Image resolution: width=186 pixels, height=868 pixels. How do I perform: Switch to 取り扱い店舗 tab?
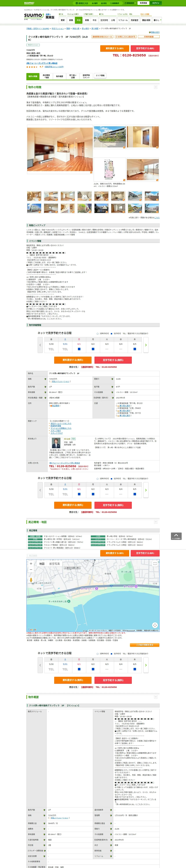73,77
